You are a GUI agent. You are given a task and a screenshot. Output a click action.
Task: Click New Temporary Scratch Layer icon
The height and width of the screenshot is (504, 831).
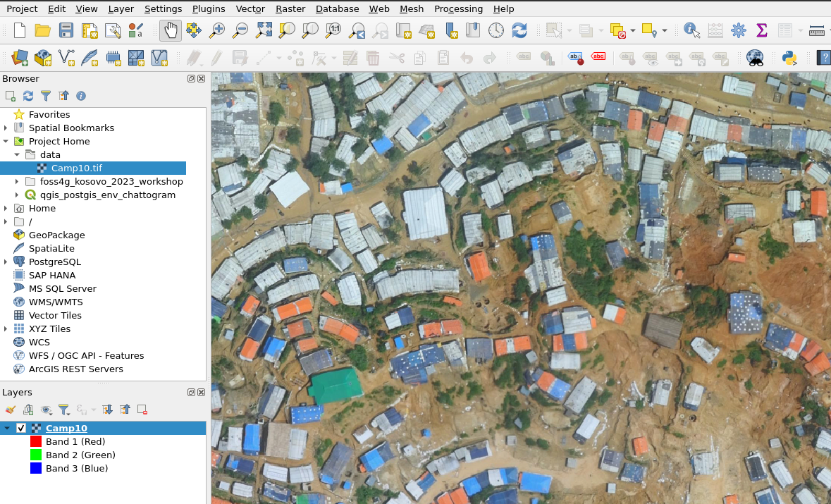[113, 57]
